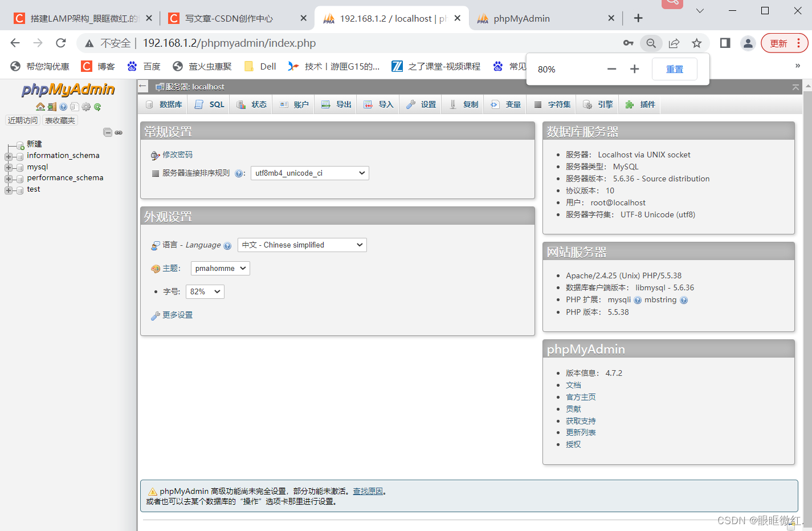Collapse all tree nodes with minus icon

coord(108,132)
